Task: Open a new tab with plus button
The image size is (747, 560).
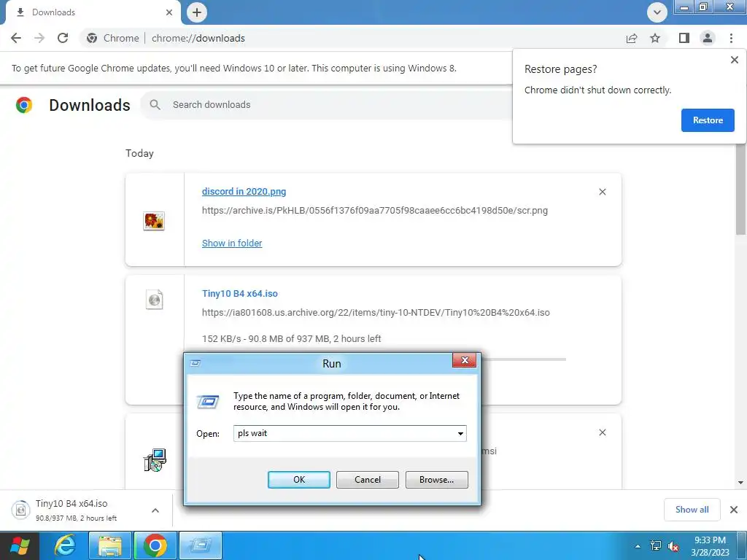Action: pyautogui.click(x=197, y=12)
